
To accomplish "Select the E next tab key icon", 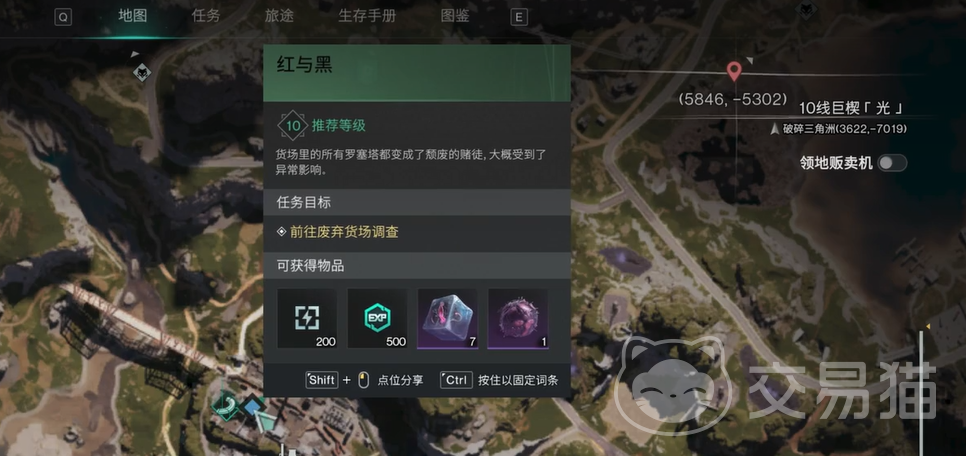I will pyautogui.click(x=519, y=17).
